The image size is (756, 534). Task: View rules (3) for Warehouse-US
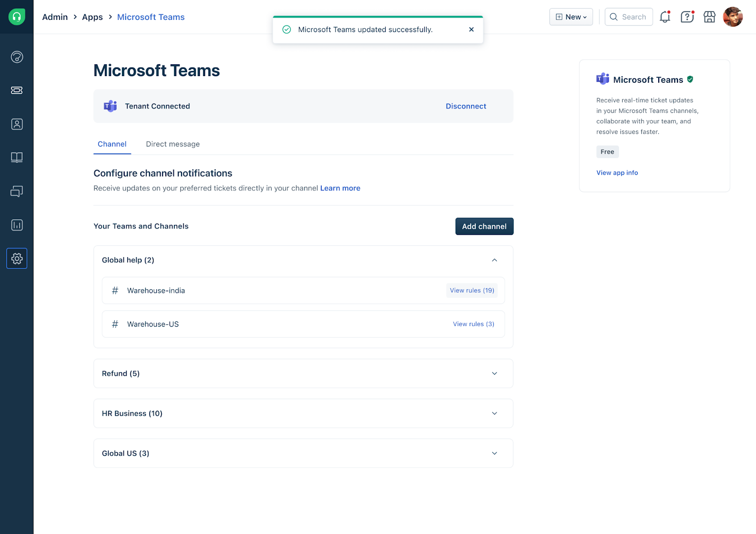[473, 324]
